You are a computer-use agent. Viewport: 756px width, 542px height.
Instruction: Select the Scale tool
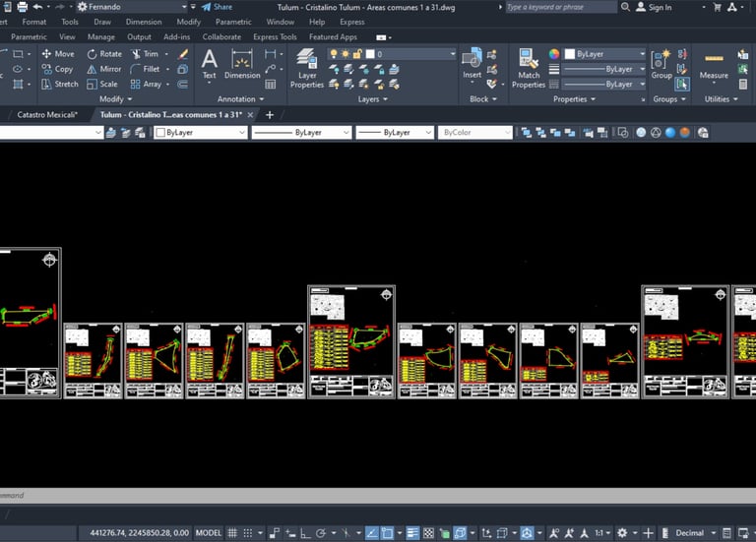[x=102, y=84]
